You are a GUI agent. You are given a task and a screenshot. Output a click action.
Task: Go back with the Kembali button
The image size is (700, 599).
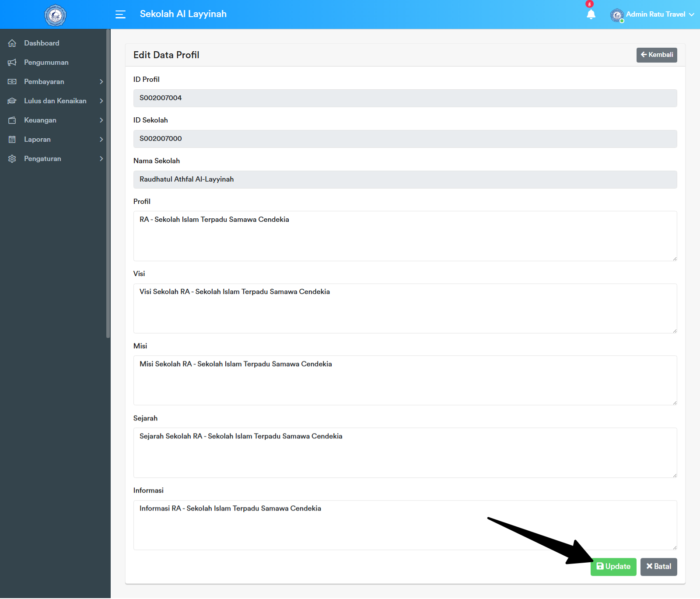656,55
